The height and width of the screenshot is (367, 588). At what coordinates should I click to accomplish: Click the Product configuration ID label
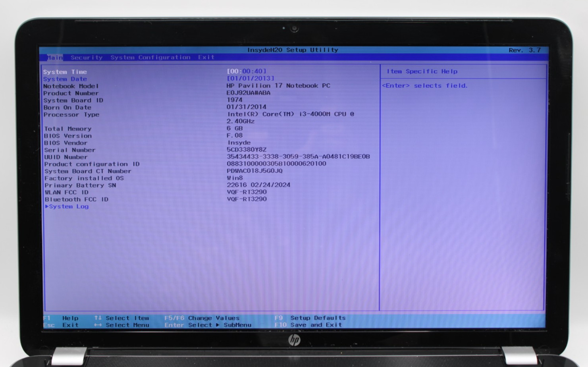(x=92, y=164)
